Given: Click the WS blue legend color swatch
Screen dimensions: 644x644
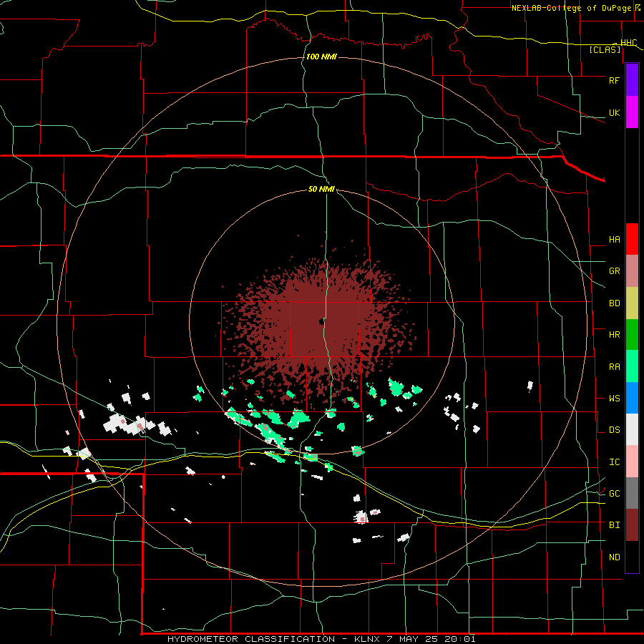Looking at the screenshot, I should (632, 398).
